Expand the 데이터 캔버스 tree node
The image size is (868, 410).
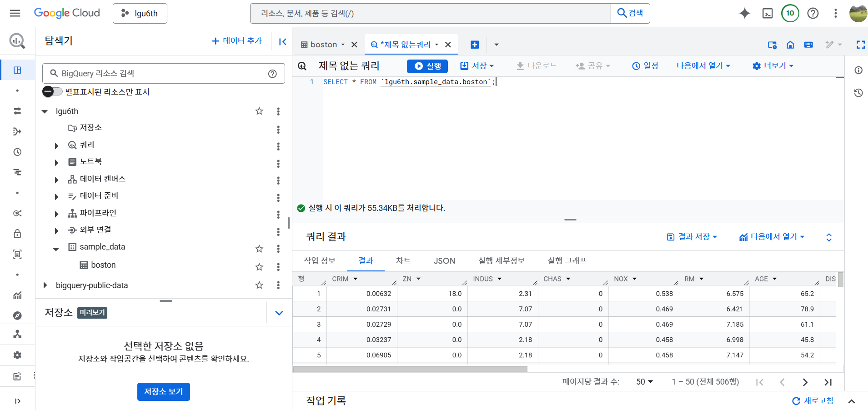click(x=56, y=180)
